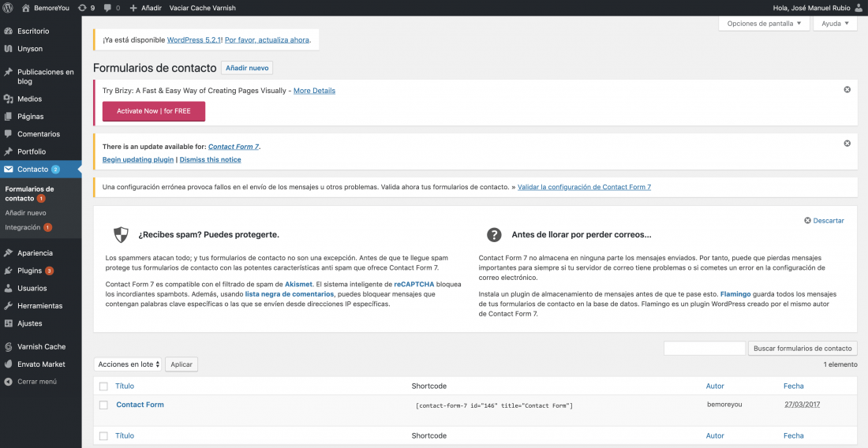Expand Opciones de pantalla panel
Screen dimensions: 868x448
(x=764, y=24)
